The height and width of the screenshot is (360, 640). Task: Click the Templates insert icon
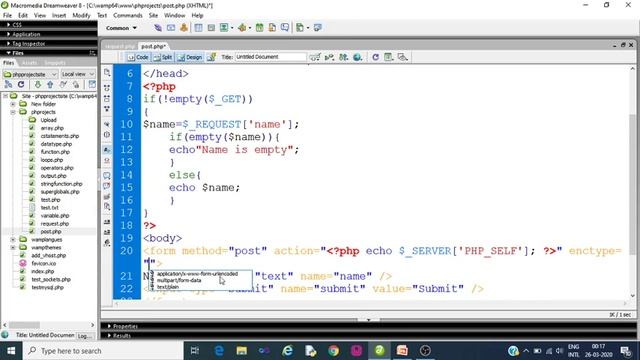(x=300, y=28)
